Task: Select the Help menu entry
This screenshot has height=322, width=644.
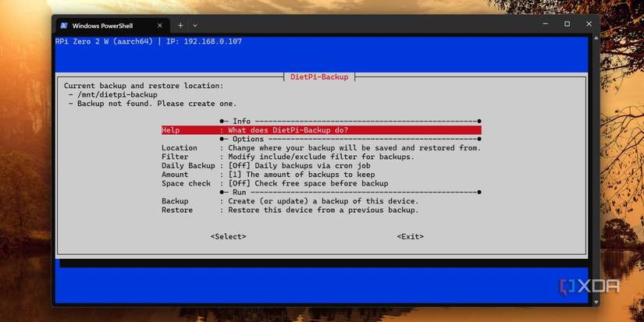Action: pos(321,130)
